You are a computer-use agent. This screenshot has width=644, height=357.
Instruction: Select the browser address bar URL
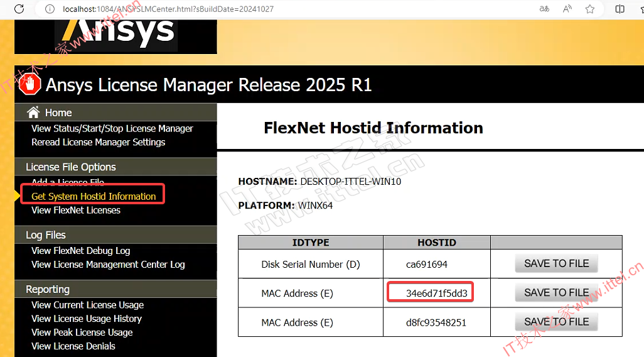168,9
